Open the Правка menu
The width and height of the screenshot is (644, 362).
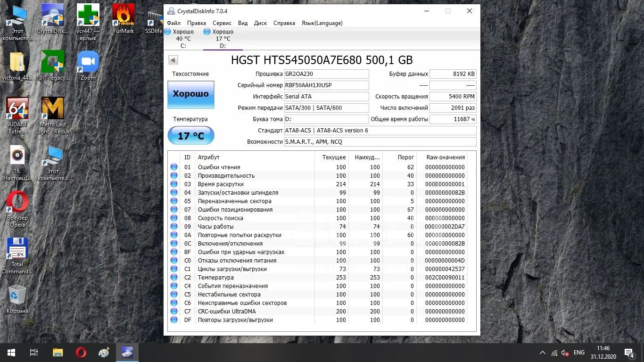pos(196,23)
